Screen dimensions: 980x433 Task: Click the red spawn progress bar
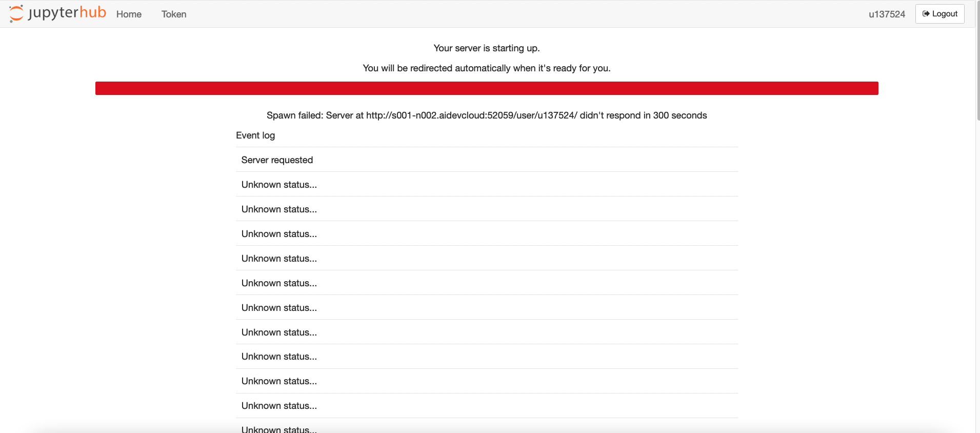point(486,88)
